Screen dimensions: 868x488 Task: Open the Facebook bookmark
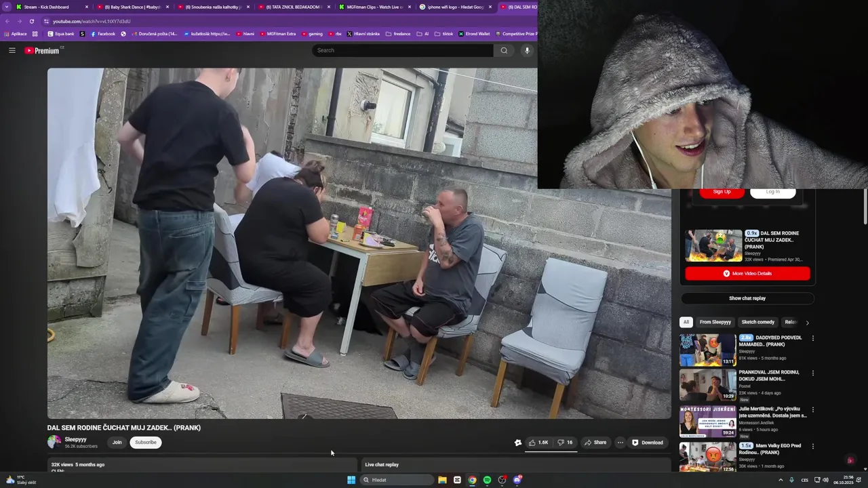103,33
